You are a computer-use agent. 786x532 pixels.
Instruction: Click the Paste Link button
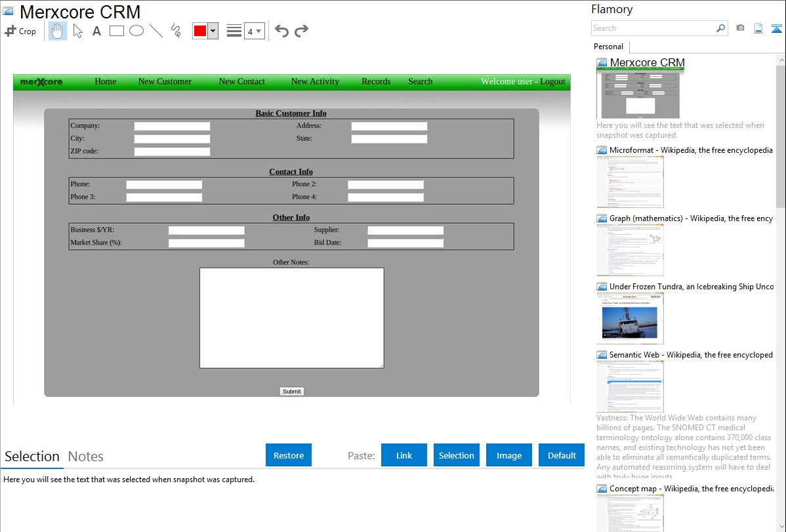tap(404, 455)
